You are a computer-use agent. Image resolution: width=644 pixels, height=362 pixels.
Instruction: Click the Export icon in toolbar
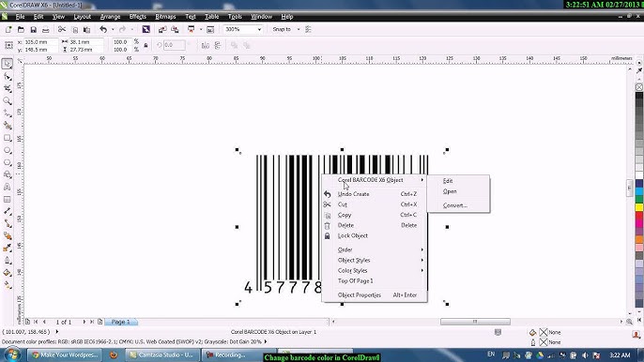(x=175, y=29)
